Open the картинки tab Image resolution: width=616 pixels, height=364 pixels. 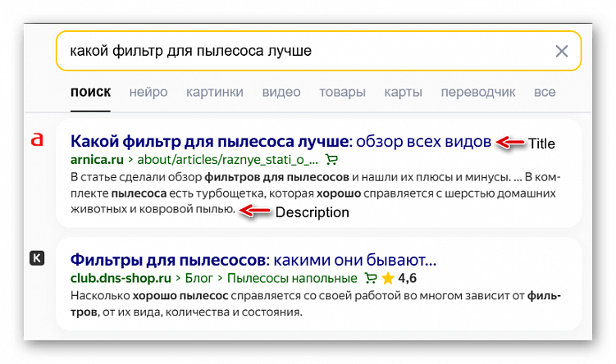pyautogui.click(x=215, y=92)
